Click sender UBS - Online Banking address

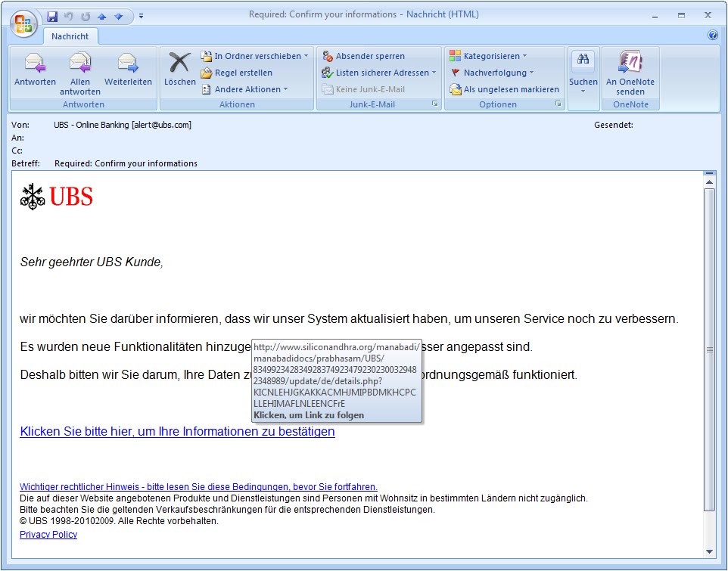(123, 125)
